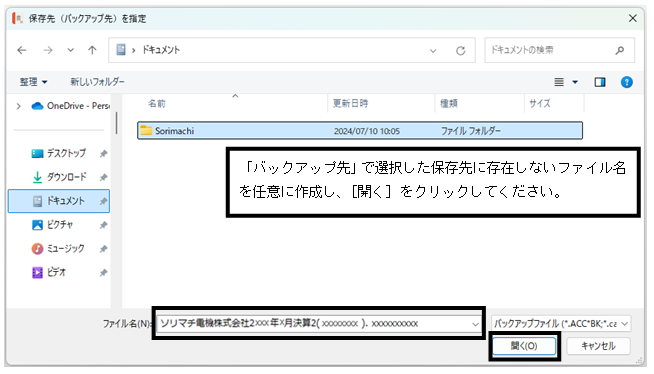Click the pin icon beside ミュージック
654x374 pixels.
point(103,249)
